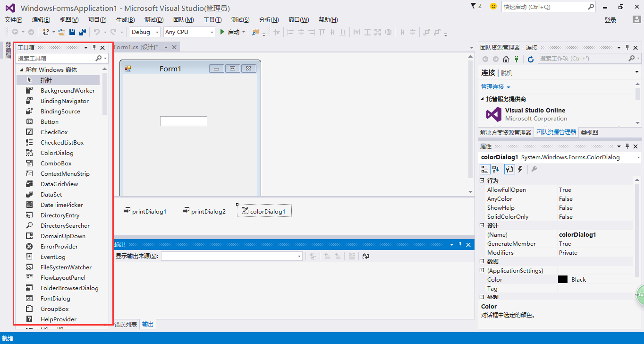This screenshot has height=344, width=644.
Task: Click the (Name) property value colorDialog1
Action: coord(577,234)
